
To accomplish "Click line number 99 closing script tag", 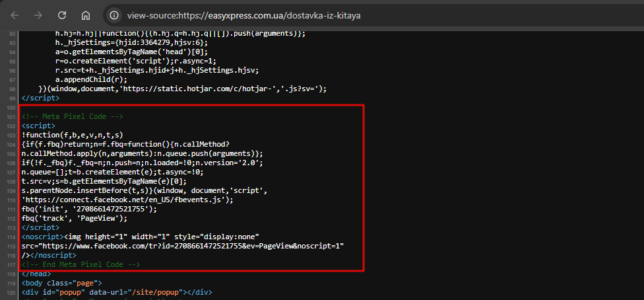I will (x=40, y=98).
